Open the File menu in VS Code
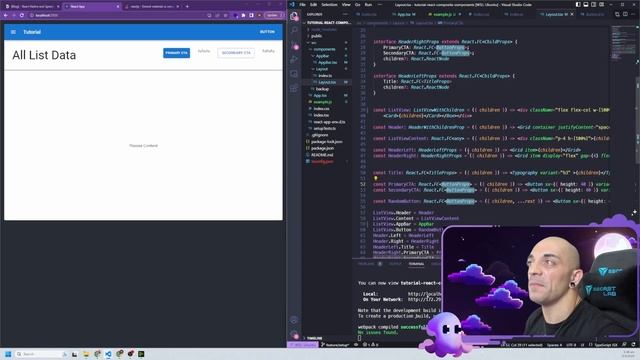This screenshot has height=360, width=640. point(302,4)
